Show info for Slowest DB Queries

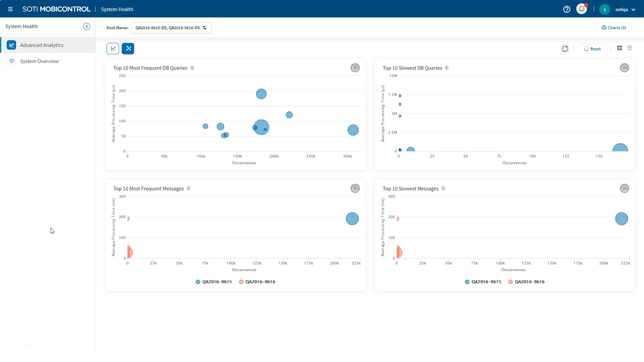pyautogui.click(x=447, y=68)
